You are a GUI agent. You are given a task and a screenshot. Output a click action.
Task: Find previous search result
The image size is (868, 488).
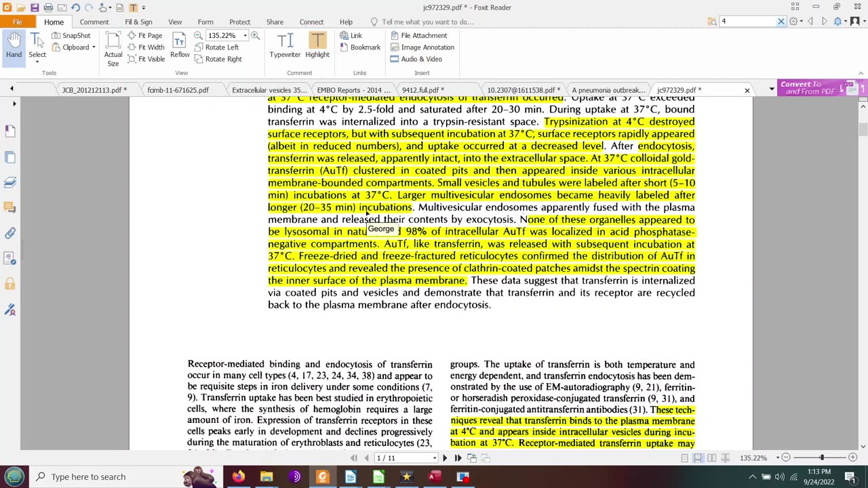810,22
